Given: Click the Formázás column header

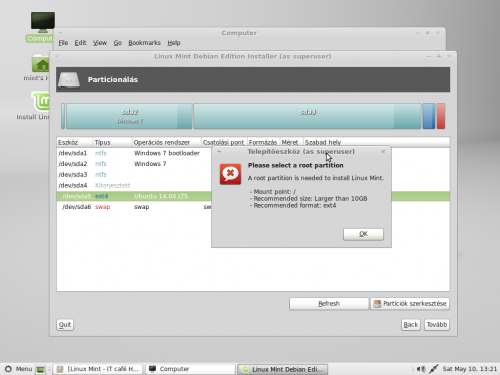Looking at the screenshot, I should tap(263, 142).
